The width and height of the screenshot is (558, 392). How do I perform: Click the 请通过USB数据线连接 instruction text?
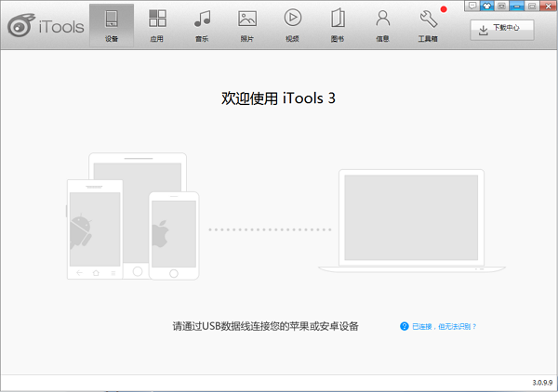coord(265,326)
